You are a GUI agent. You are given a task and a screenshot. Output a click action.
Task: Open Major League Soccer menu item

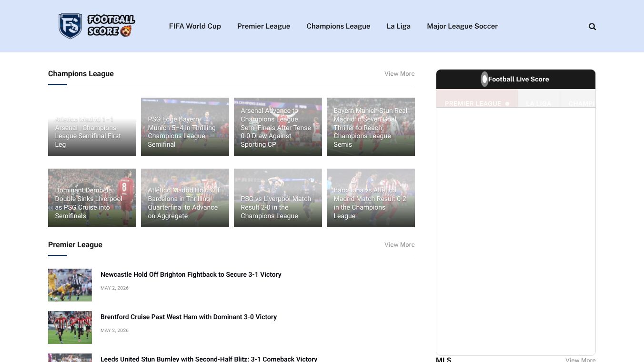click(462, 26)
